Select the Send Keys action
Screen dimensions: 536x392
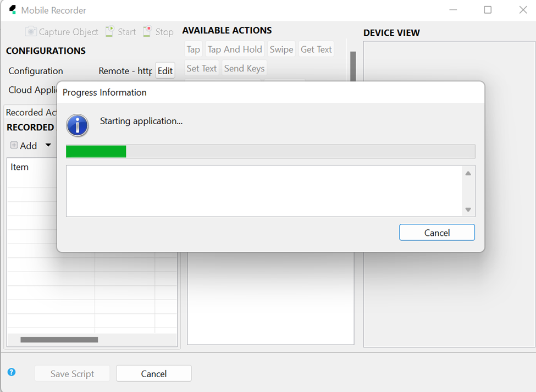click(x=244, y=69)
